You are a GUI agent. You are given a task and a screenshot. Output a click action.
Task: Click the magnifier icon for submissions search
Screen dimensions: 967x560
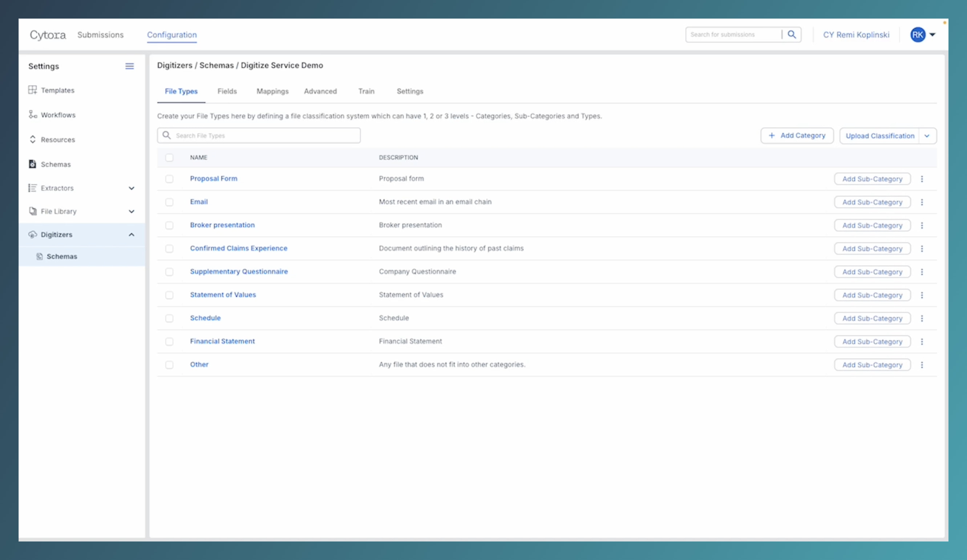pyautogui.click(x=792, y=35)
